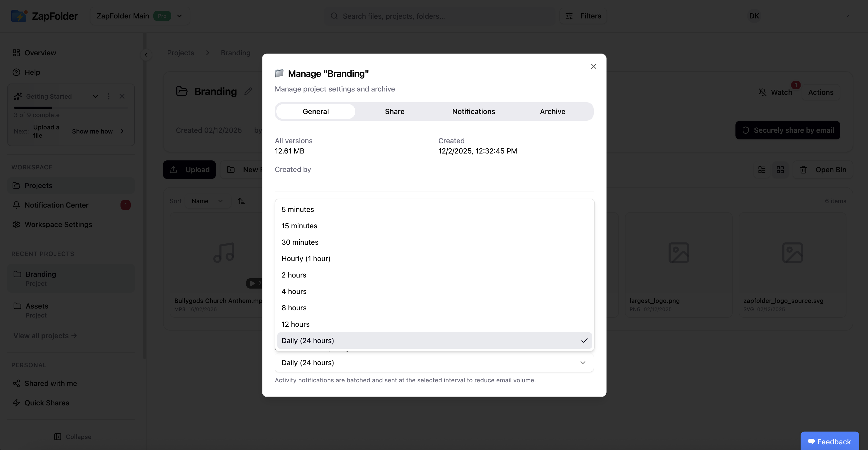Switch to the Notifications tab
The width and height of the screenshot is (868, 450).
tap(473, 111)
